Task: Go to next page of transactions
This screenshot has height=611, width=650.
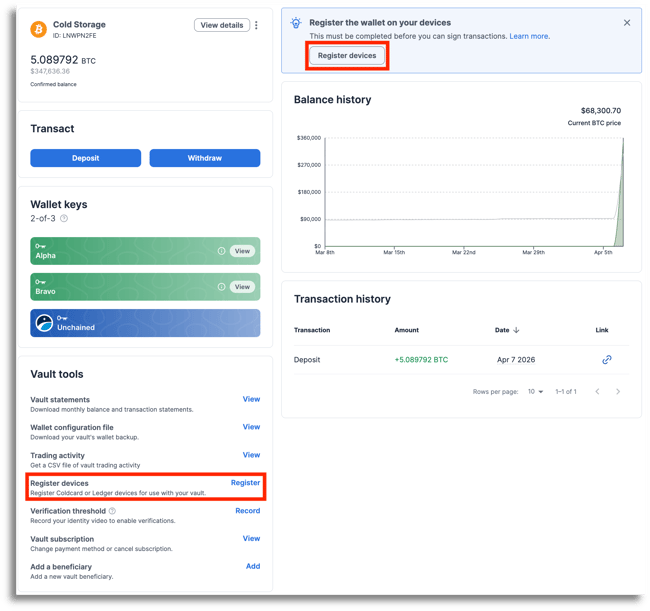Action: (x=618, y=391)
